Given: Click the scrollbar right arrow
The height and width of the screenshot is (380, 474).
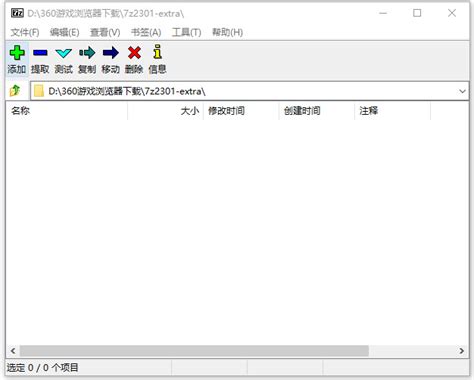Looking at the screenshot, I should [x=462, y=351].
